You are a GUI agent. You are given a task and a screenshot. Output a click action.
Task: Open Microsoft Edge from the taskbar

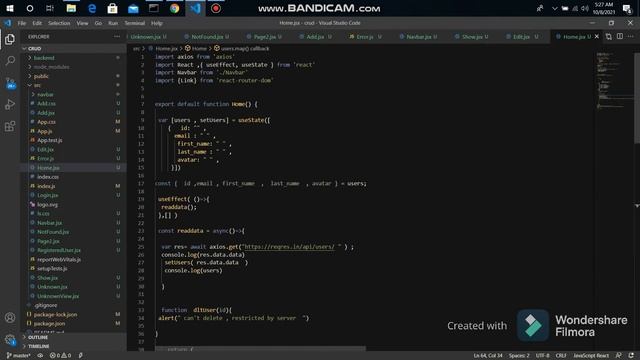(x=92, y=8)
